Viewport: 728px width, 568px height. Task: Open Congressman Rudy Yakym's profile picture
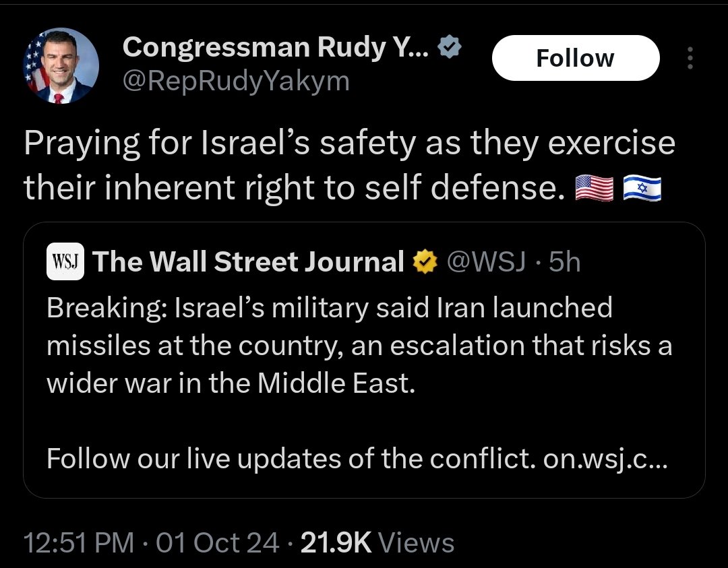61,65
